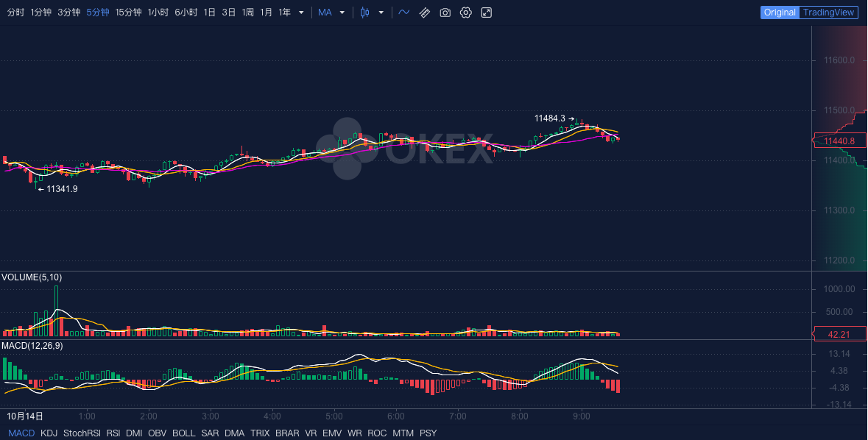Screen dimensions: 868x440
Task: Expand the chart type dropdown arrow
Action: pos(380,13)
